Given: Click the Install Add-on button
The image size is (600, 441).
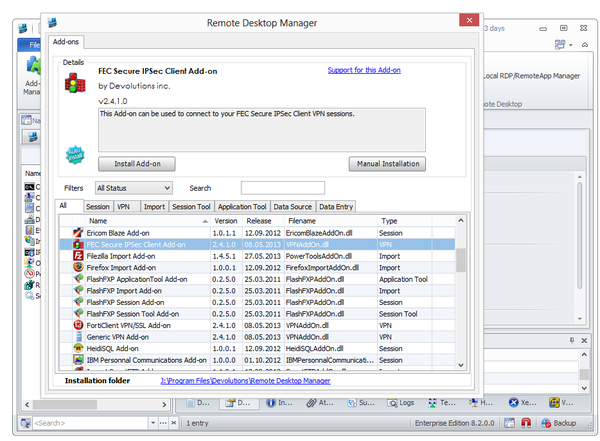Looking at the screenshot, I should (137, 164).
